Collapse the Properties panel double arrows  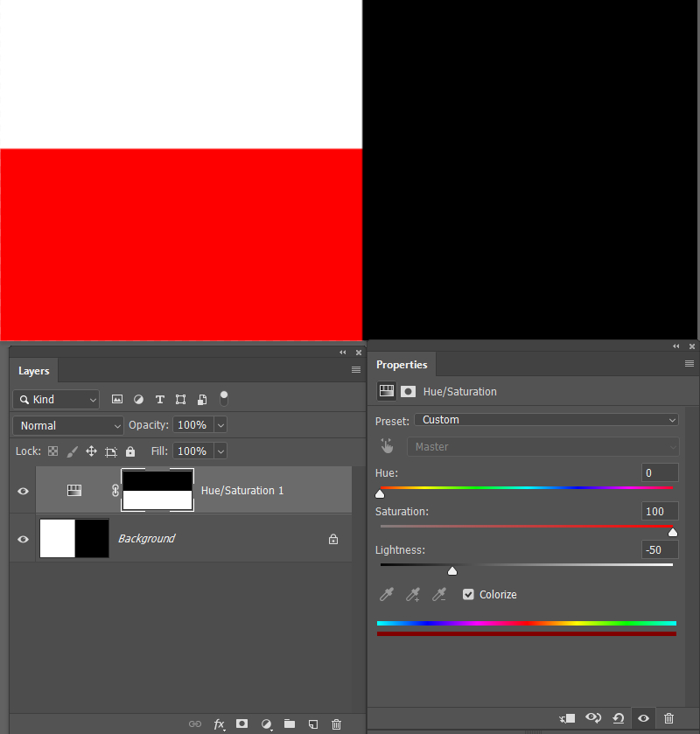(x=676, y=346)
